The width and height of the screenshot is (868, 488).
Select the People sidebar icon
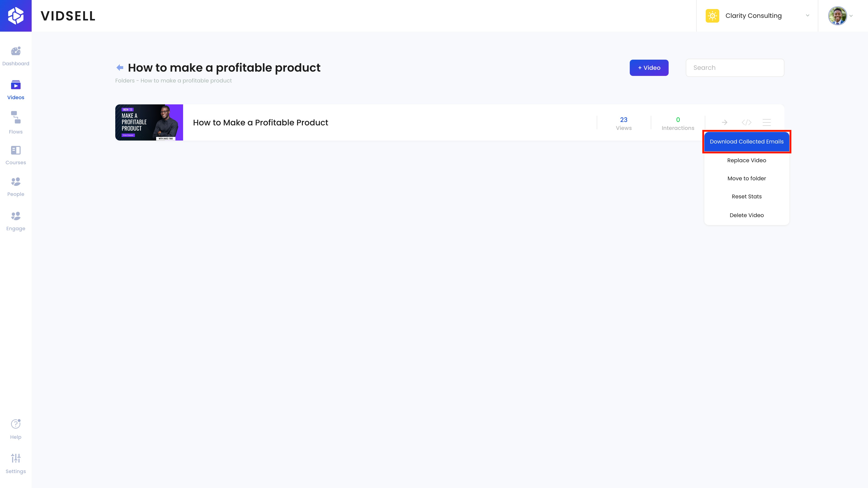(x=16, y=182)
